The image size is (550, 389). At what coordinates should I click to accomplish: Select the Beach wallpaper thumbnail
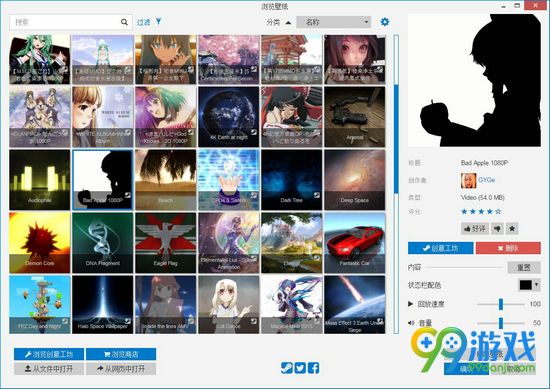166,180
